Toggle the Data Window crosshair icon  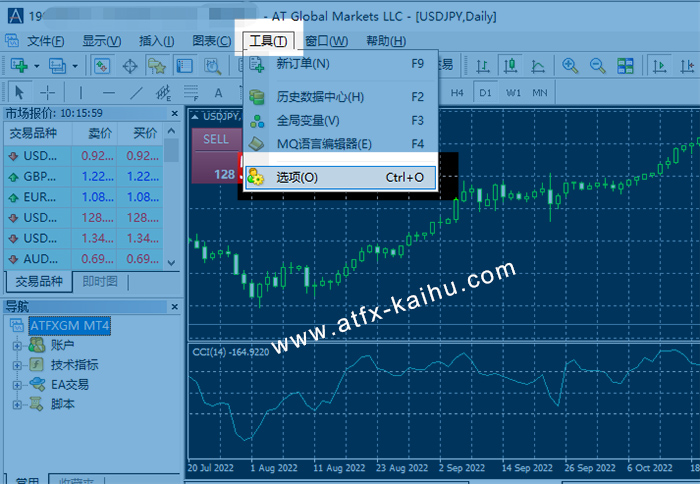[130, 66]
